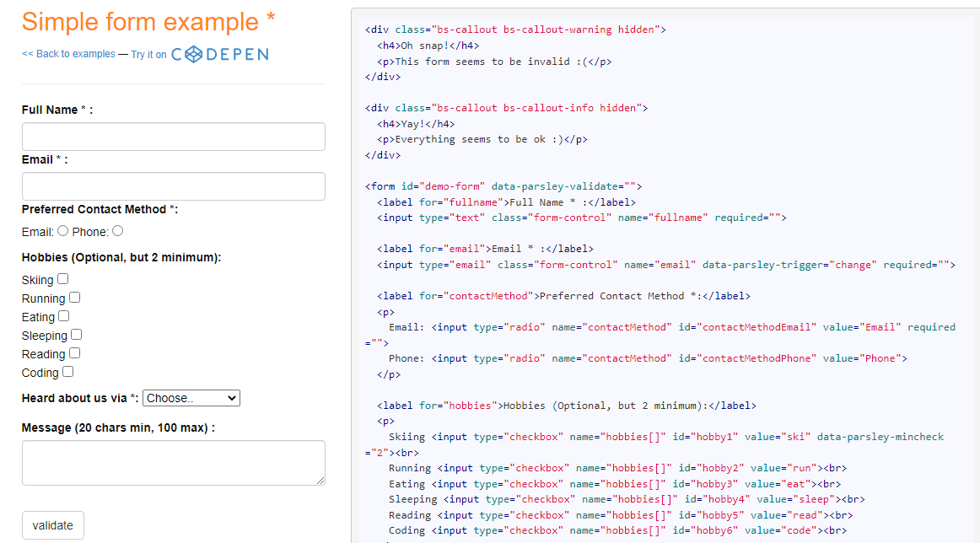This screenshot has width=980, height=543.
Task: Click the Hobbies label text
Action: click(121, 257)
